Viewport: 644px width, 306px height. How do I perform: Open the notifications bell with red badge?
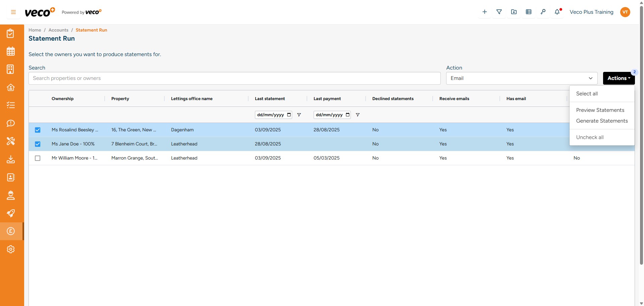tap(558, 12)
